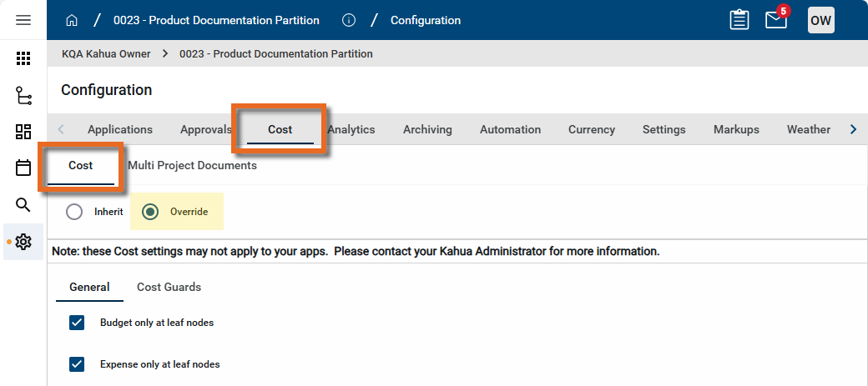The width and height of the screenshot is (868, 386).
Task: Uncheck Expense only at leaf nodes
Action: click(x=78, y=364)
